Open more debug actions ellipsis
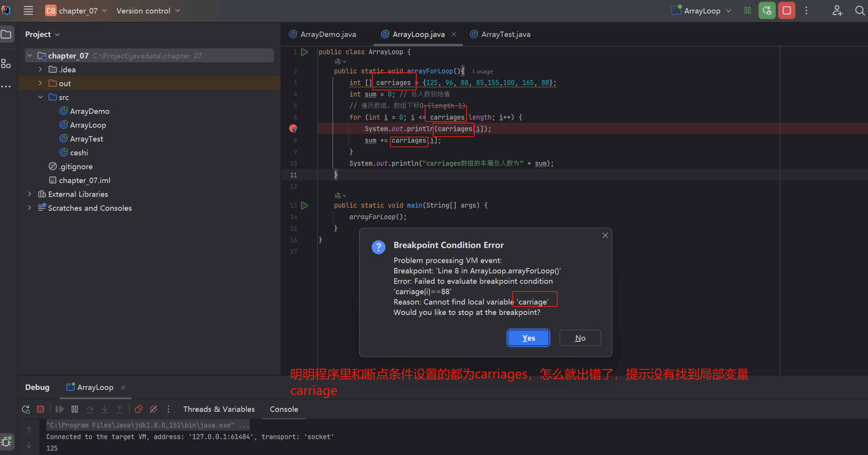 click(x=168, y=409)
